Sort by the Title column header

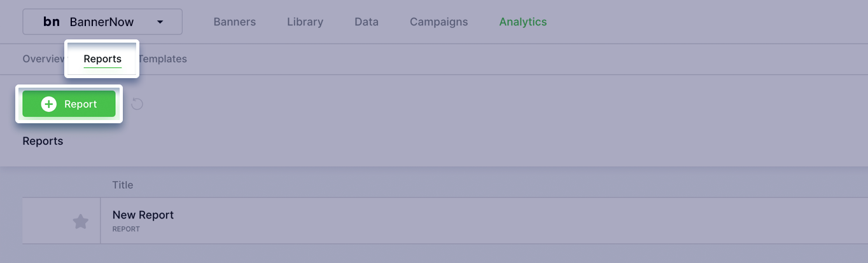(123, 185)
